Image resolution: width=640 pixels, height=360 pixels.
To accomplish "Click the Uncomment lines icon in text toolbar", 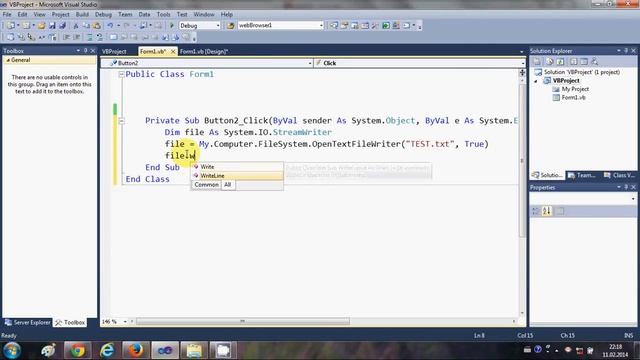I will (x=100, y=37).
